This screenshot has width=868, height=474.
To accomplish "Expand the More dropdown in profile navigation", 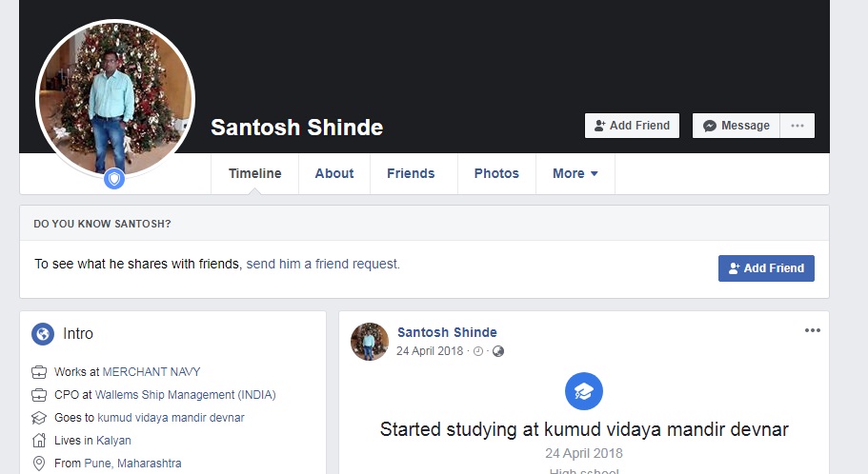I will click(575, 173).
